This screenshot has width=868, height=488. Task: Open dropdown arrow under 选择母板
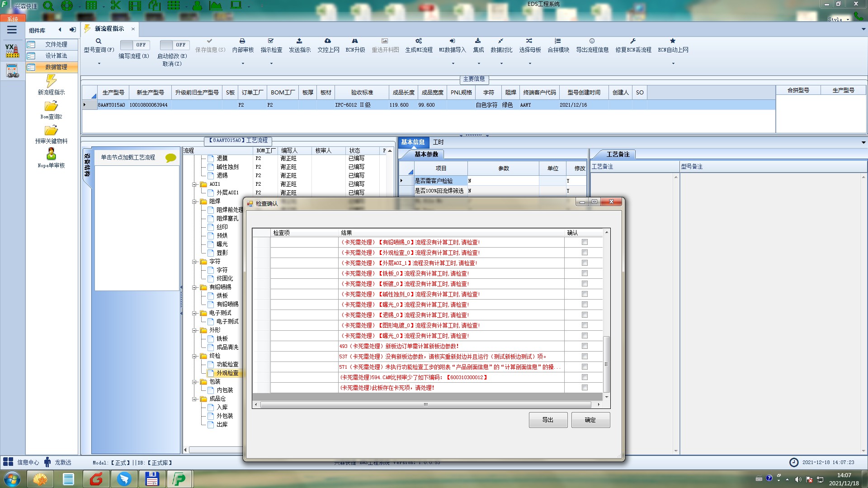(x=530, y=64)
